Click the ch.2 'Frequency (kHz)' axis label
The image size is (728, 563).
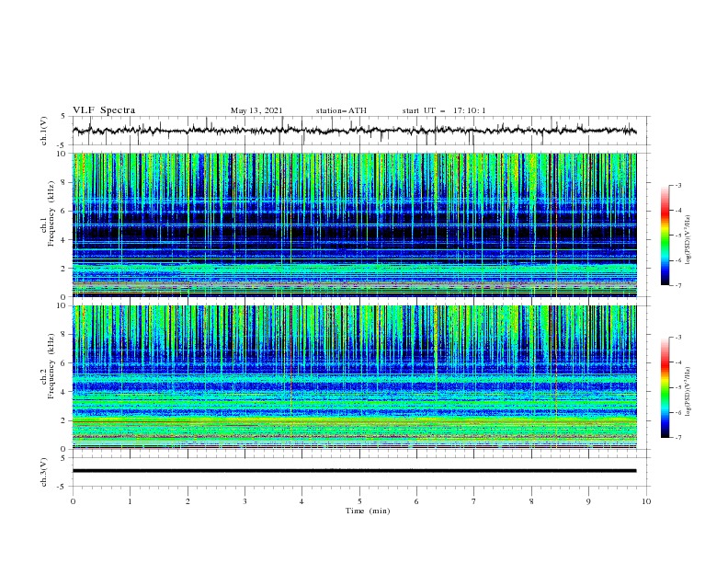click(x=51, y=365)
